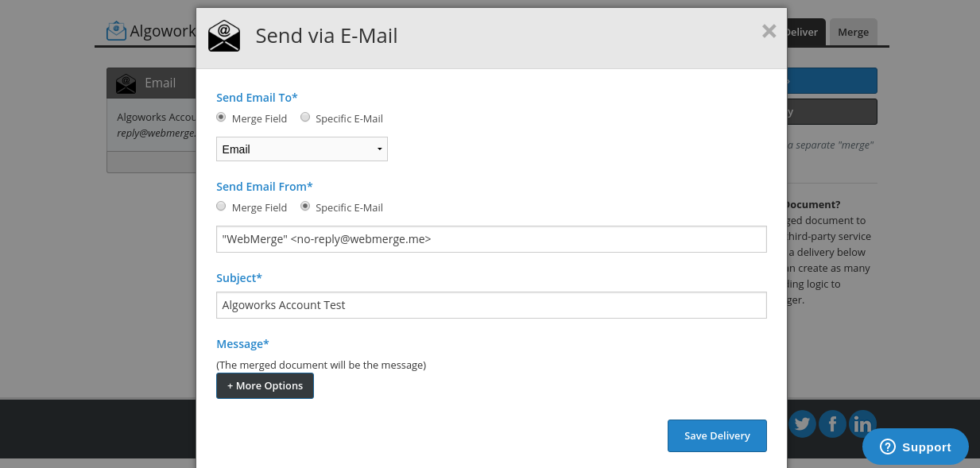Switch to the Merge tab
The image size is (980, 468).
click(x=853, y=33)
